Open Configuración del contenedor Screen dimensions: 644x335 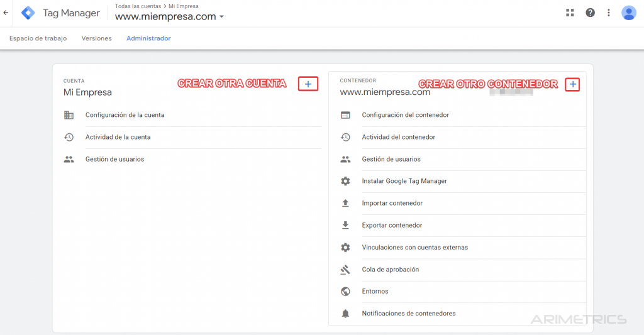pos(406,115)
